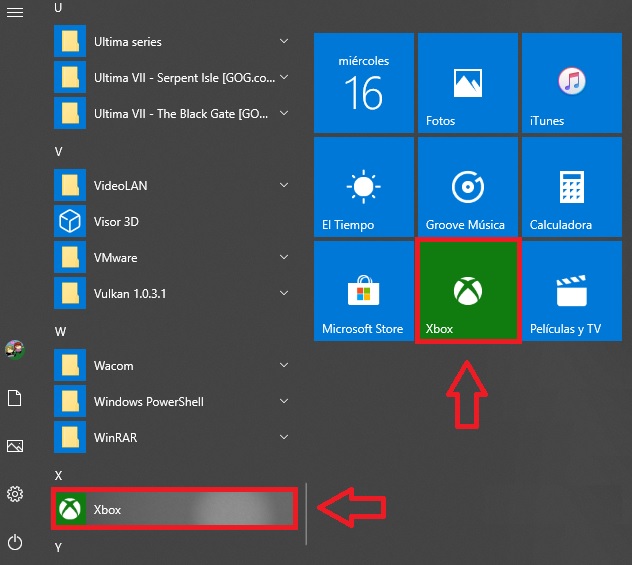Click the 'Wacom' label
This screenshot has height=565, width=632.
coord(113,366)
